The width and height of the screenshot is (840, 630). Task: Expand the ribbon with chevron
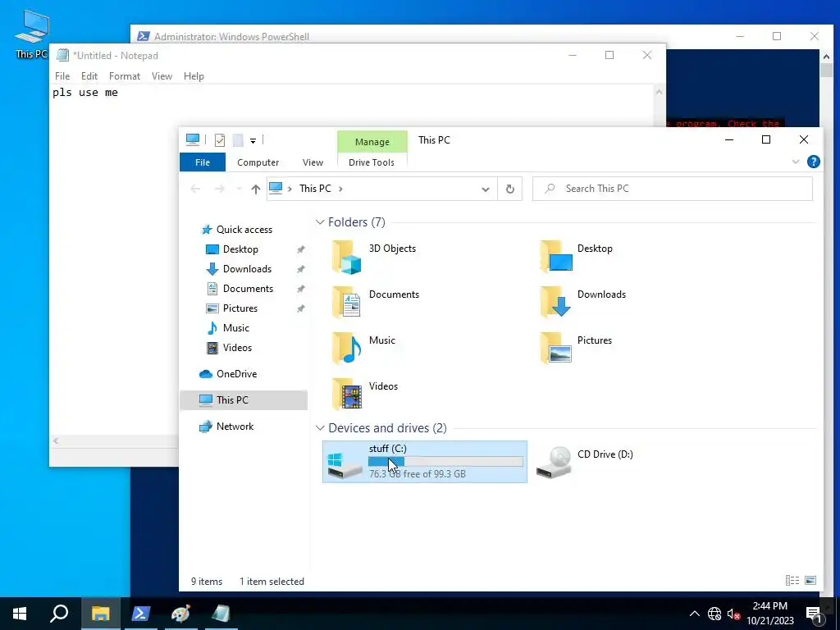pyautogui.click(x=796, y=162)
